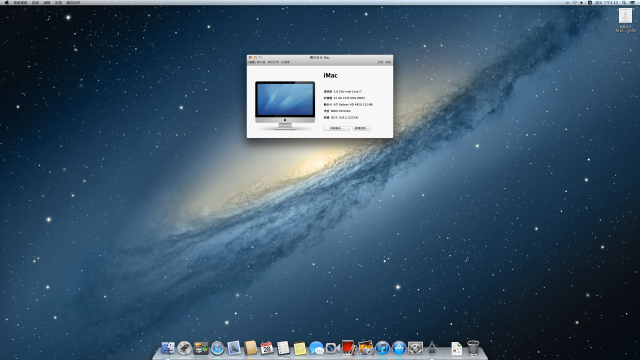Open Messages speech bubble icon
The image size is (640, 360).
pos(316,348)
